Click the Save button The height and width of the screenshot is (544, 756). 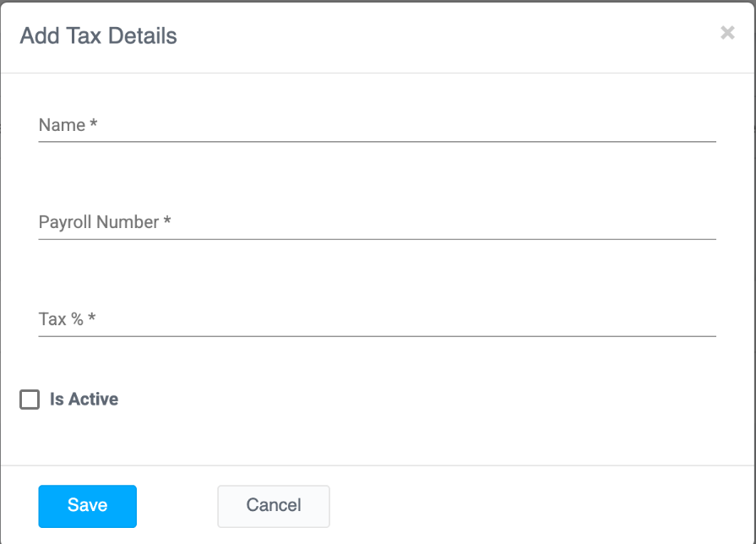point(87,505)
